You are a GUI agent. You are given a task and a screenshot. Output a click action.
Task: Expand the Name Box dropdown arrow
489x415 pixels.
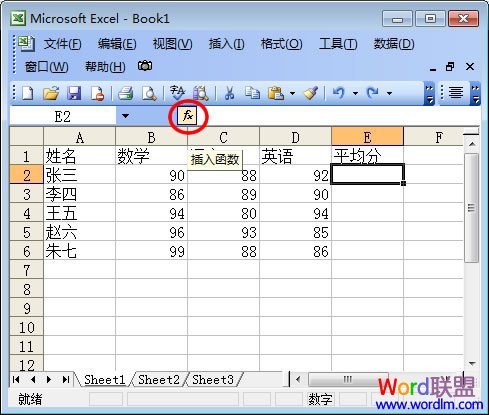coord(125,116)
